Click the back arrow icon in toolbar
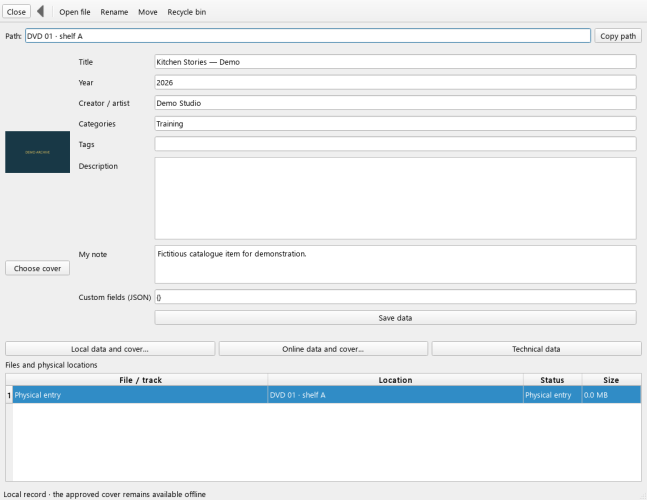 [x=40, y=12]
